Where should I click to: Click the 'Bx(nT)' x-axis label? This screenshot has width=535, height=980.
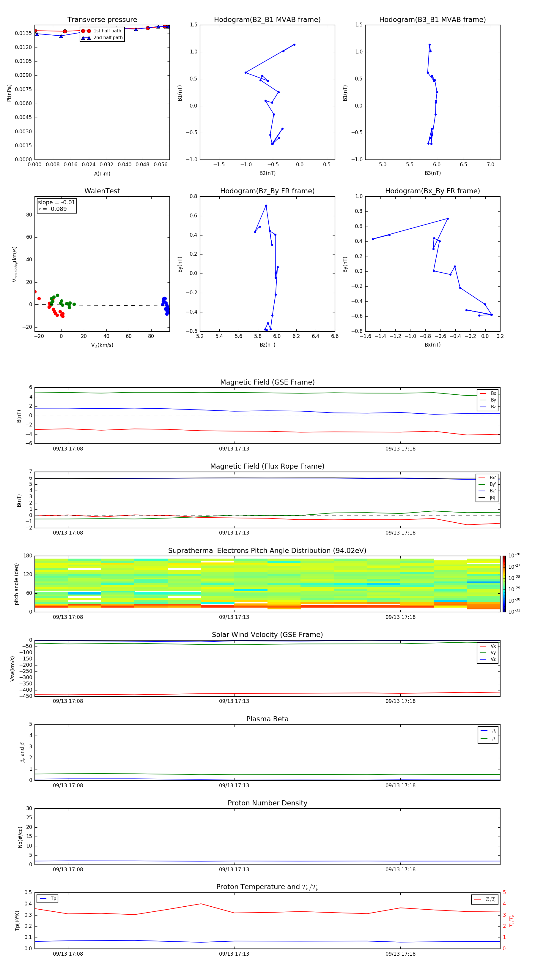coord(432,345)
